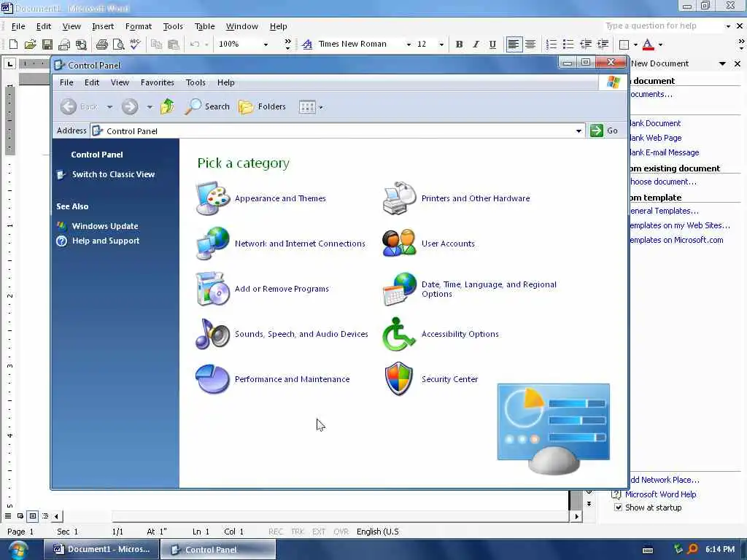Open Performance and Maintenance pie icon

click(x=212, y=379)
